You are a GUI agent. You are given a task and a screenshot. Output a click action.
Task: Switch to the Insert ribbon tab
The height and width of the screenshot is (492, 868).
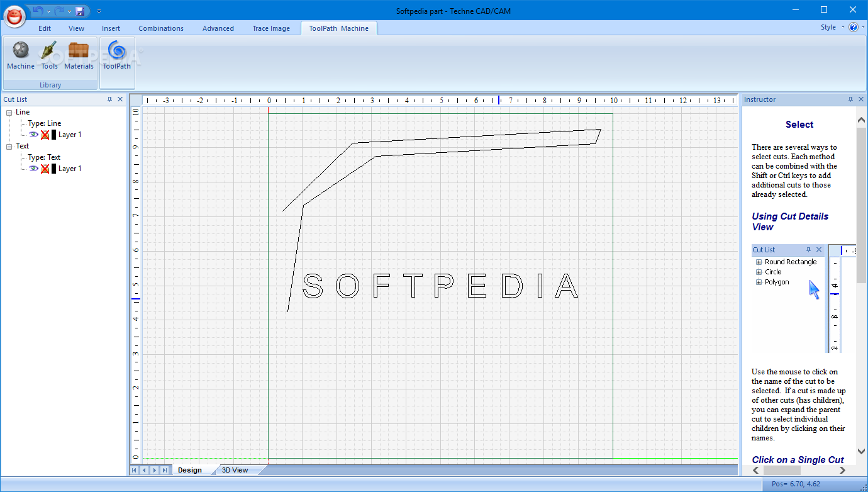111,28
